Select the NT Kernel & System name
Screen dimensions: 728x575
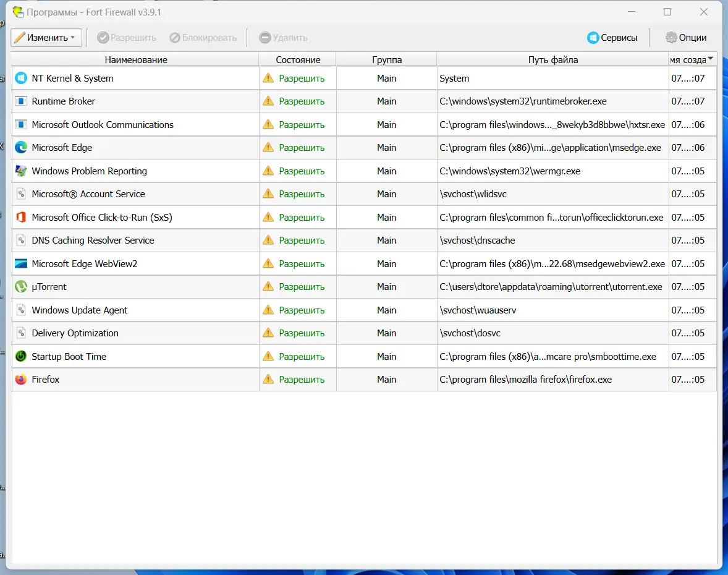click(72, 78)
